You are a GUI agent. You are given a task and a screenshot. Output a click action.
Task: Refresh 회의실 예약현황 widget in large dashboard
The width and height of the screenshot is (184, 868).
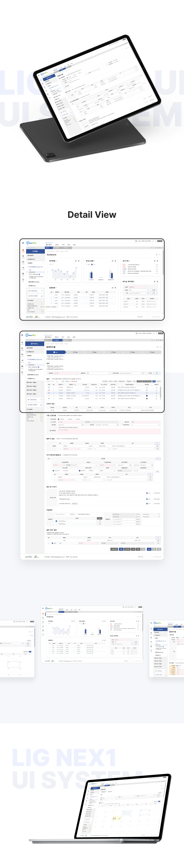point(155,282)
